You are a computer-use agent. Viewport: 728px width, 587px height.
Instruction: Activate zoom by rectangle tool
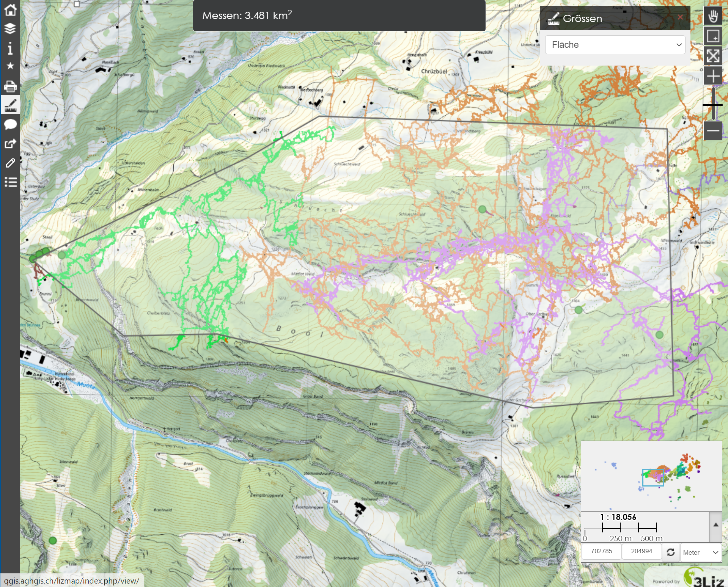tap(713, 36)
